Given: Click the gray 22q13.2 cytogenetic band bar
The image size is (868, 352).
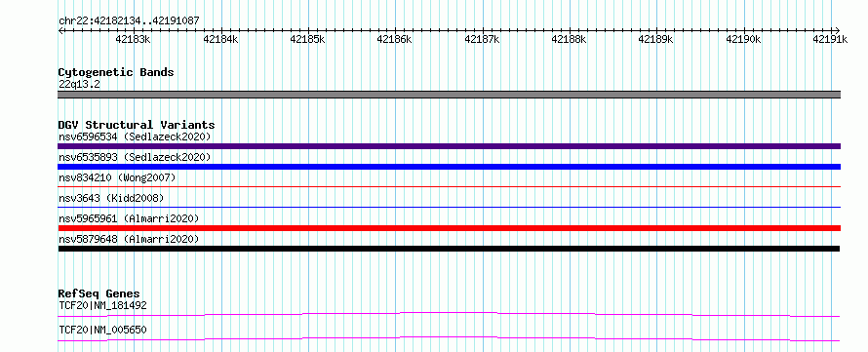Looking at the screenshot, I should [449, 95].
